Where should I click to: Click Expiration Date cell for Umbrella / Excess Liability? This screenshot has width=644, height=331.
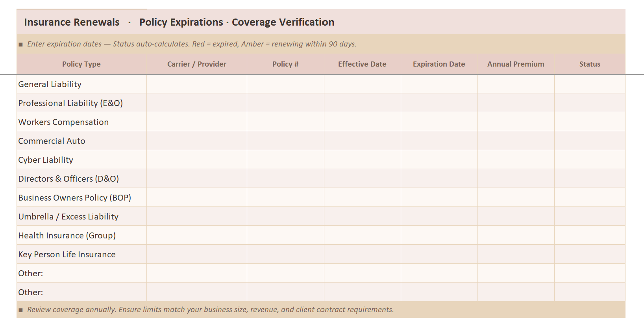(439, 216)
